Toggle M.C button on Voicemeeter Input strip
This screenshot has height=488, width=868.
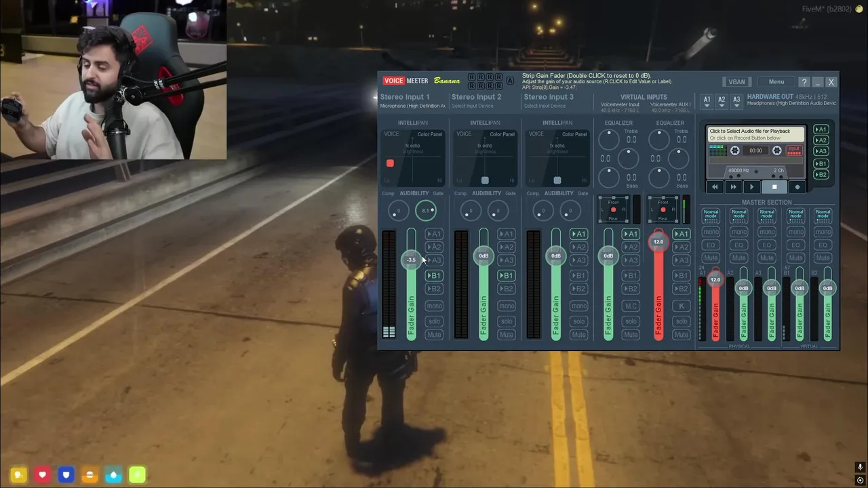point(631,306)
